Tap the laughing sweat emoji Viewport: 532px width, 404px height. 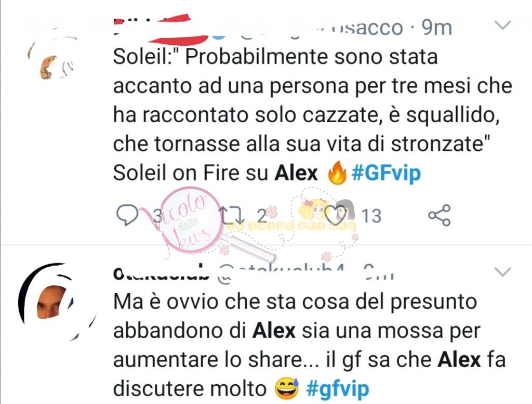click(x=287, y=389)
